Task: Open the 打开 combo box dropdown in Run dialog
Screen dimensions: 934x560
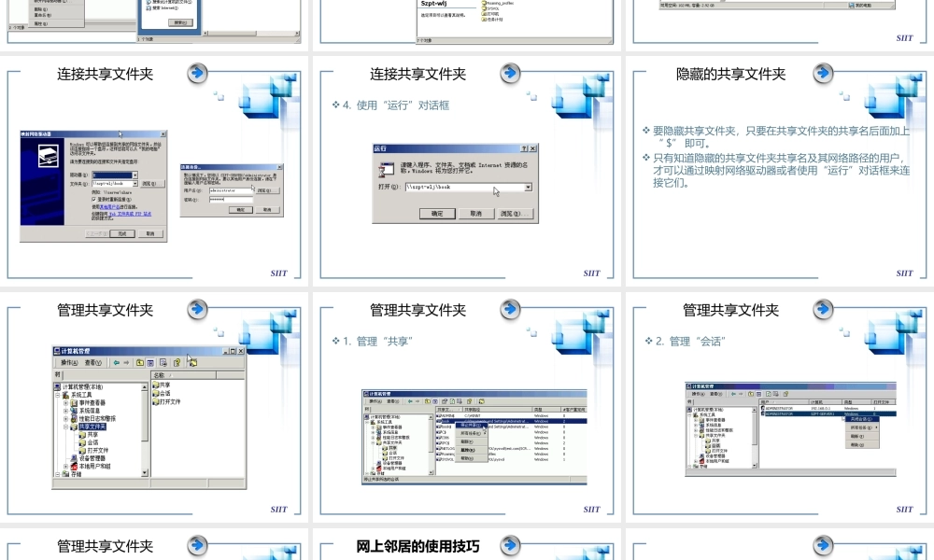Action: click(528, 187)
